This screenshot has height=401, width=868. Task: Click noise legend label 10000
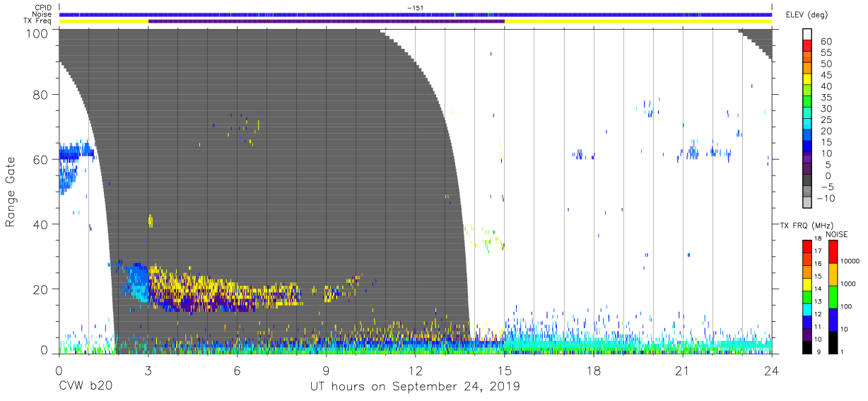(x=850, y=261)
